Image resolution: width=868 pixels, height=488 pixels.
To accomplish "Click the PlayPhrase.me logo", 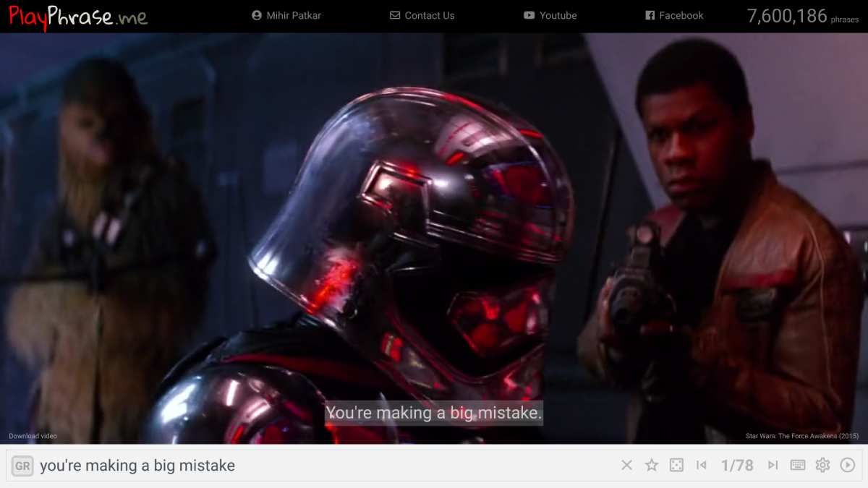I will tap(78, 17).
